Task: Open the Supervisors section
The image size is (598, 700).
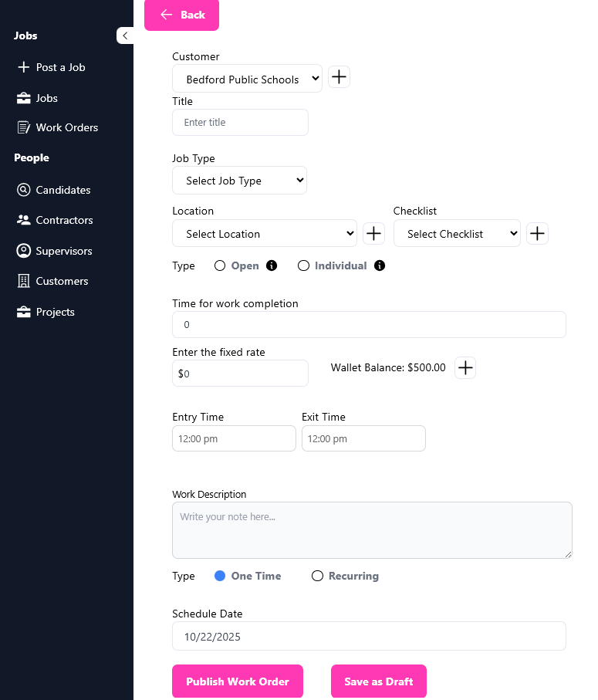Action: [x=64, y=251]
